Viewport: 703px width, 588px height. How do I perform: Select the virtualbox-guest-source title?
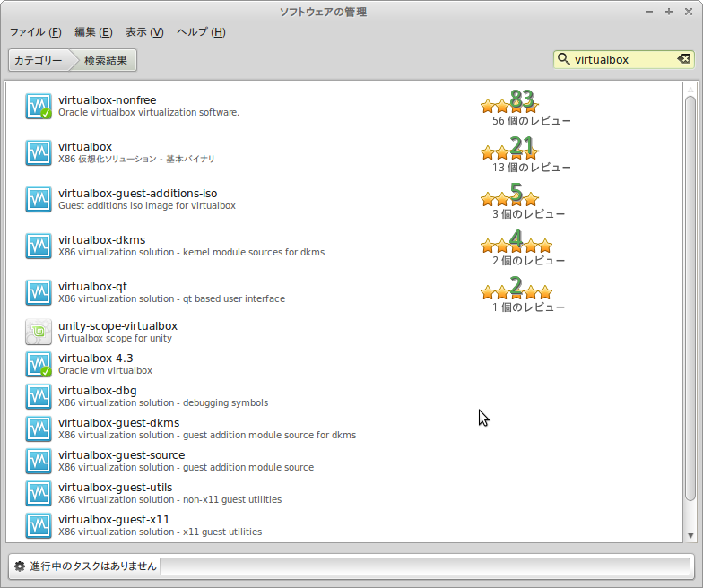point(122,455)
